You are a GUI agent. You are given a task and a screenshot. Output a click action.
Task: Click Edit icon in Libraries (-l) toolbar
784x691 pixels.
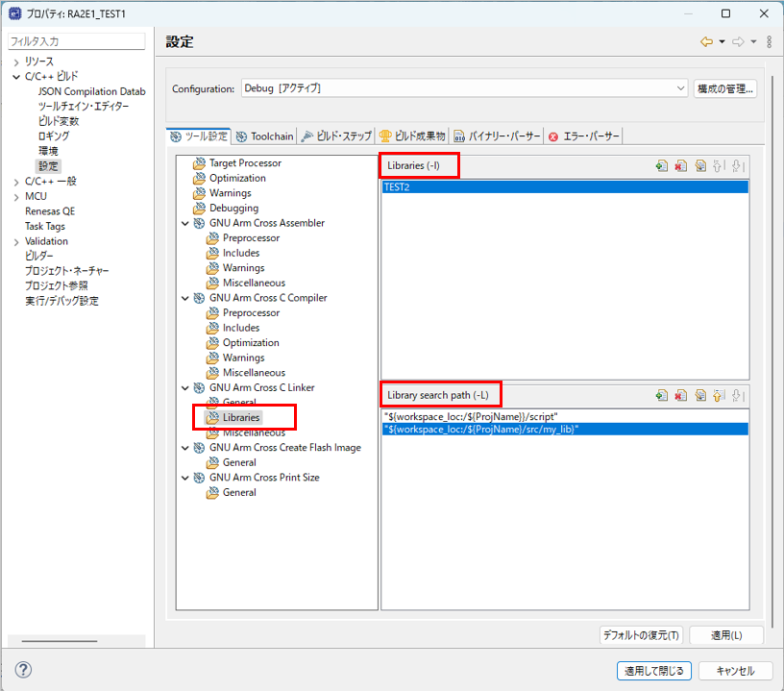pos(700,166)
